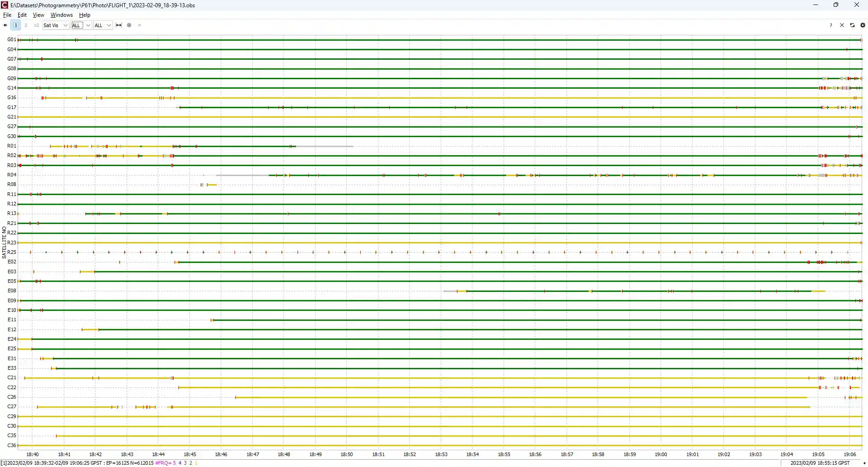
Task: Click the fit horizontal range arrows icon
Action: [x=119, y=25]
